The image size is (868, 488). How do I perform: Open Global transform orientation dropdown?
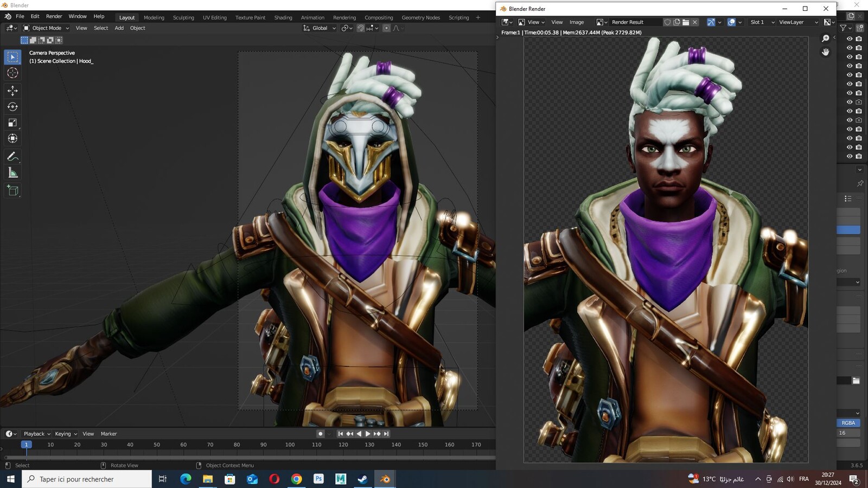click(x=320, y=28)
